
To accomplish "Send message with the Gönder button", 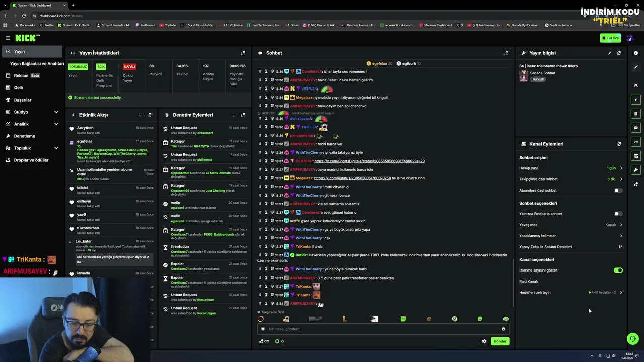I will (500, 341).
